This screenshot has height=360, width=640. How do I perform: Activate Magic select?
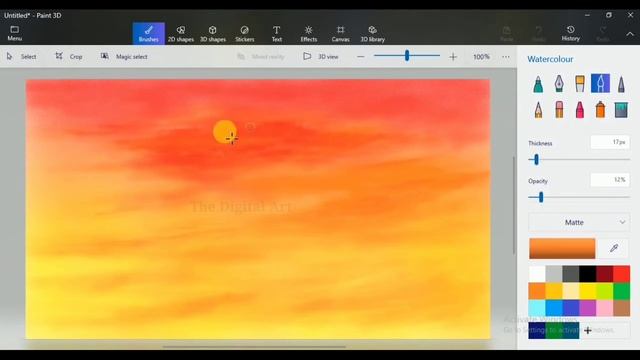124,57
